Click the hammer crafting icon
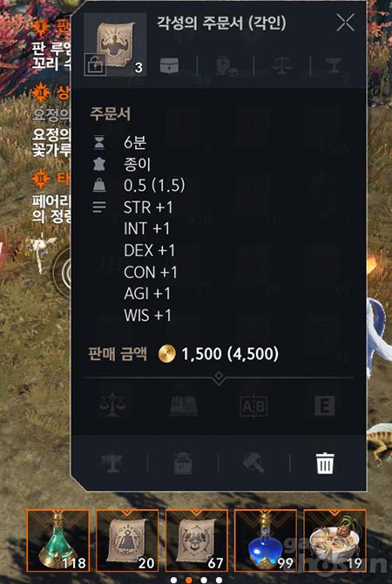Image resolution: width=392 pixels, height=584 pixels. coord(253,464)
